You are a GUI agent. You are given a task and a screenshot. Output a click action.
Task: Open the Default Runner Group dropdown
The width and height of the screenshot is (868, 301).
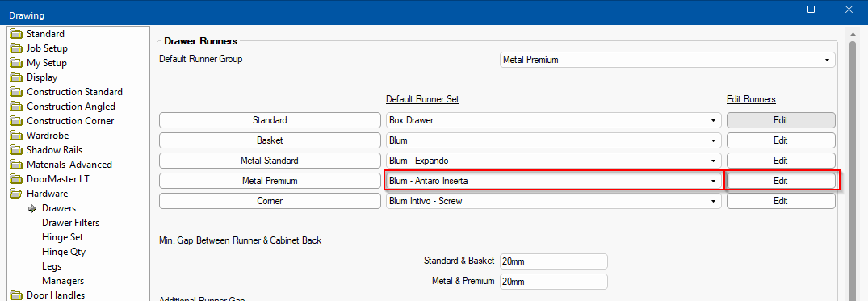pos(668,60)
